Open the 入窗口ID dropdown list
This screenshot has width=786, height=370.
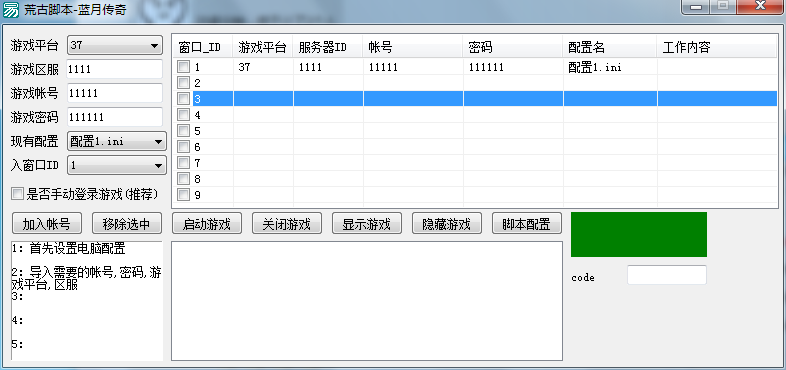(117, 165)
